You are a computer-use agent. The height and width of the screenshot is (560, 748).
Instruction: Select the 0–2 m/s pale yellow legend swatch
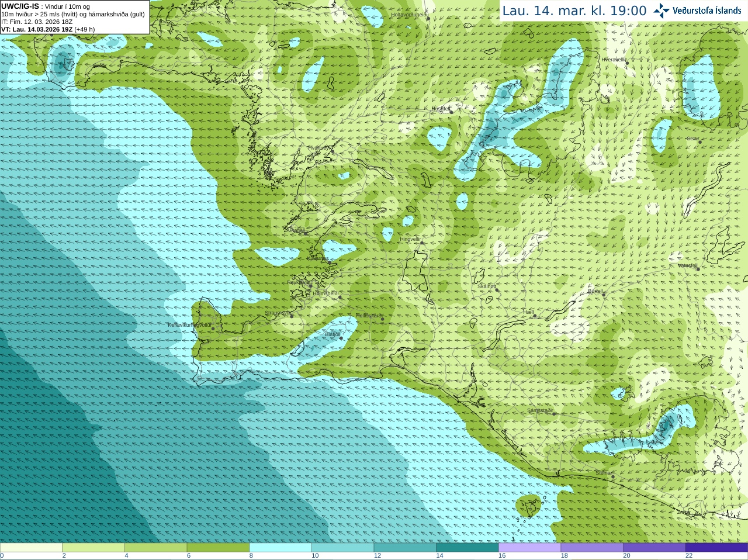[31, 548]
